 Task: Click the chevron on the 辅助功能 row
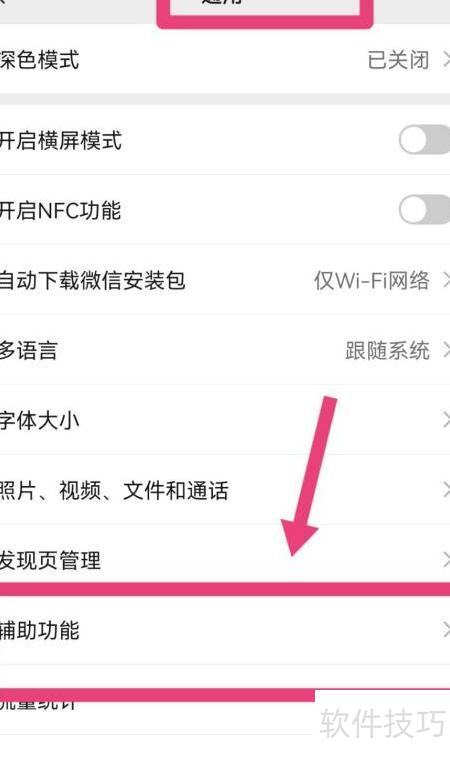tap(447, 631)
